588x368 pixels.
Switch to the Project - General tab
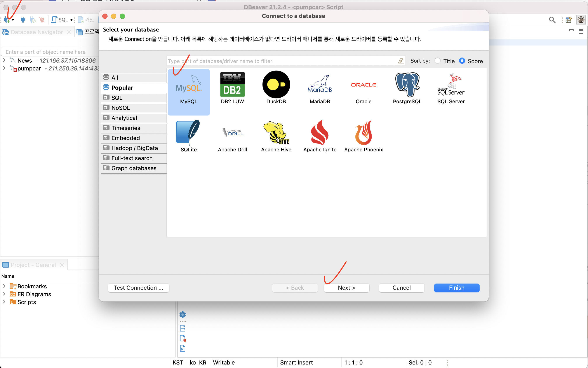coord(33,265)
